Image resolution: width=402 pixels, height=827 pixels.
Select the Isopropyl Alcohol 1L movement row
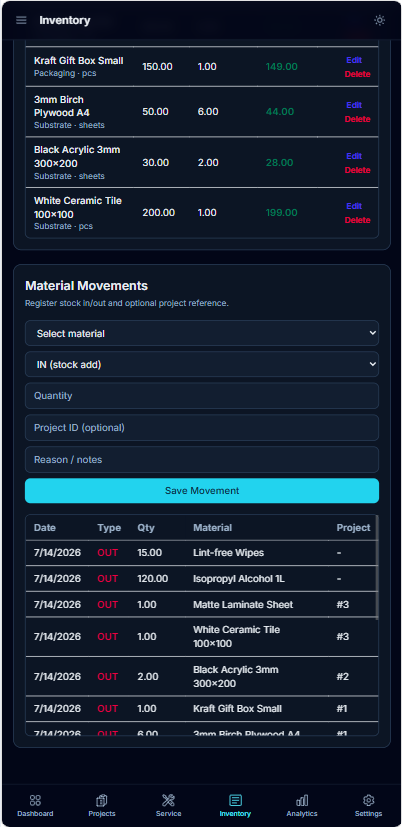point(201,579)
